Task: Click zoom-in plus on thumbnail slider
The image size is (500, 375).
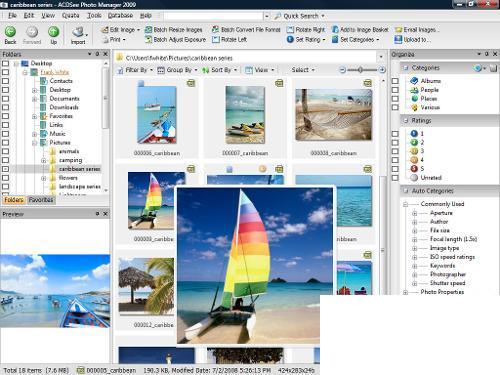Action: click(x=382, y=70)
